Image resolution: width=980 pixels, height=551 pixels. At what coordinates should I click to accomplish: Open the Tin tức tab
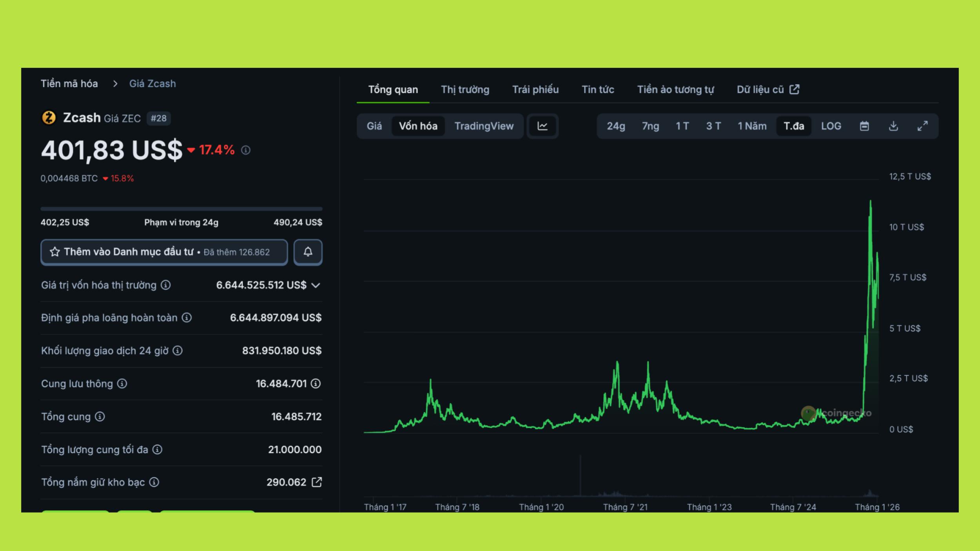(x=597, y=90)
